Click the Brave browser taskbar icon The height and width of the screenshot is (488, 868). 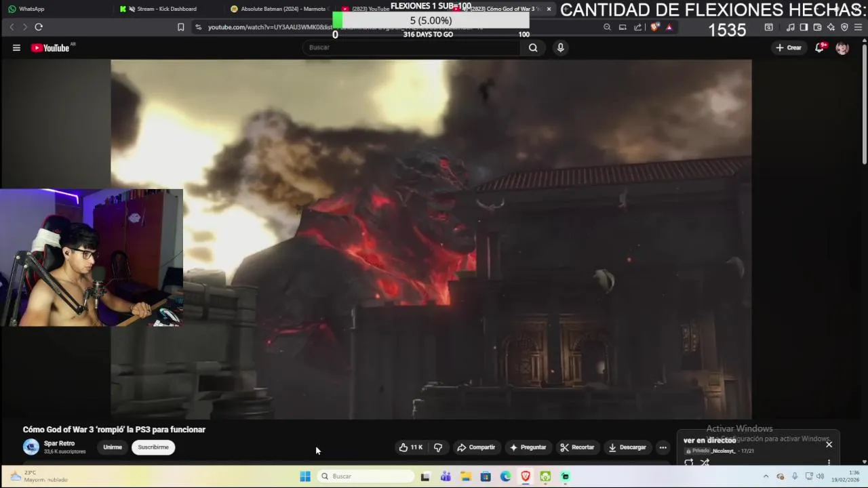pos(526,476)
